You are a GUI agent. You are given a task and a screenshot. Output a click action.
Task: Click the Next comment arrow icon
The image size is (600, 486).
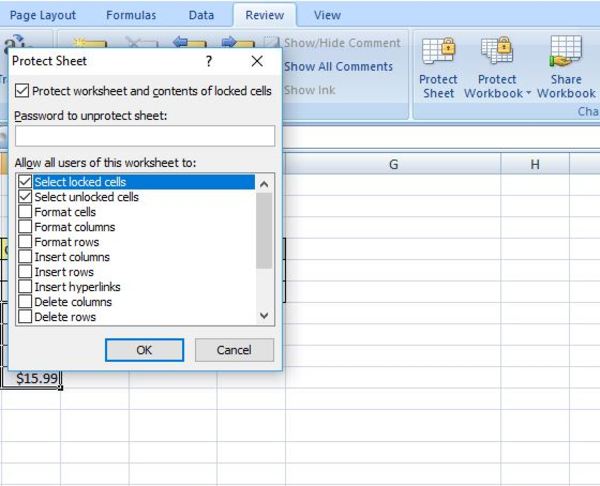238,42
